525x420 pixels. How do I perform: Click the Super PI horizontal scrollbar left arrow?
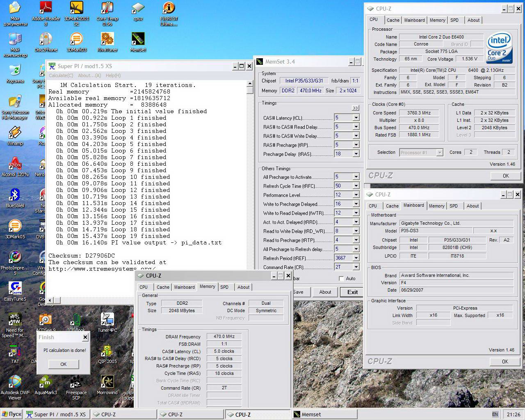(50, 300)
